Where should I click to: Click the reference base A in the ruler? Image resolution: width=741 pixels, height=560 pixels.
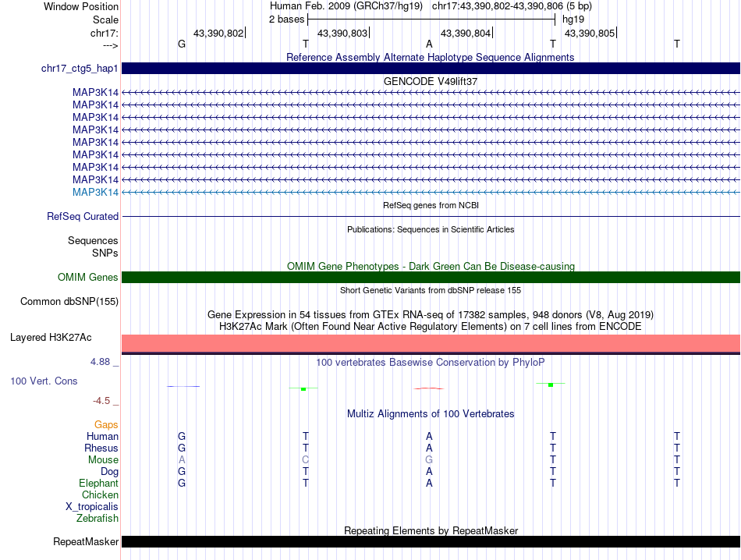(x=429, y=44)
